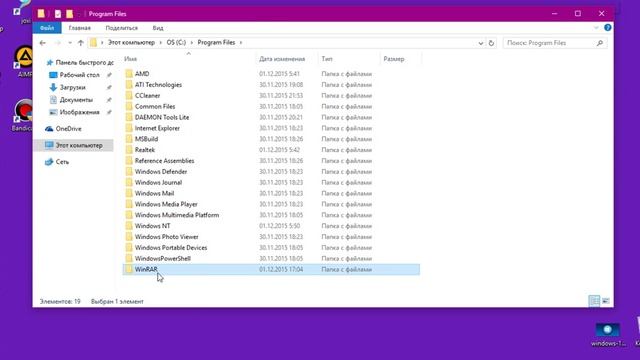Select Документы in the sidebar
The height and width of the screenshot is (360, 640).
pyautogui.click(x=76, y=100)
